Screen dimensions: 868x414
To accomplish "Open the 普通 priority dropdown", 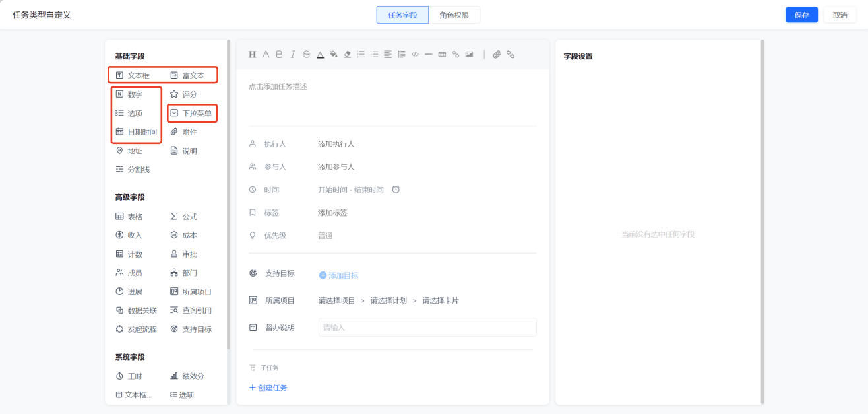I will click(325, 236).
